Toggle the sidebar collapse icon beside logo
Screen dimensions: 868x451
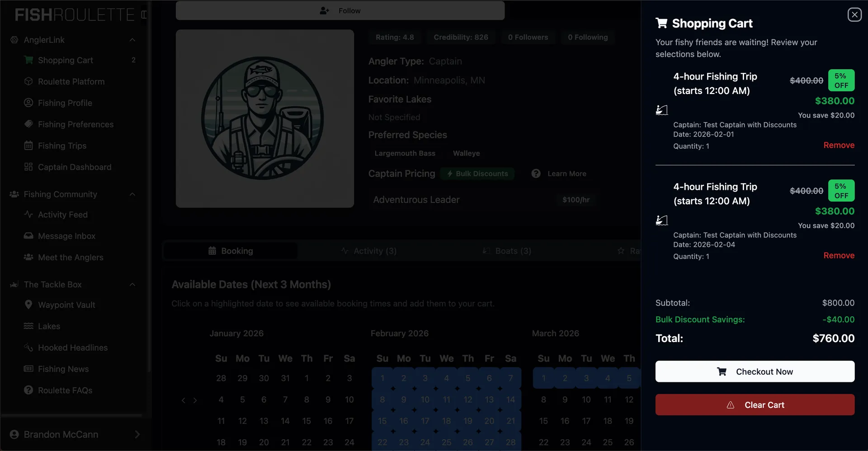[x=144, y=15]
